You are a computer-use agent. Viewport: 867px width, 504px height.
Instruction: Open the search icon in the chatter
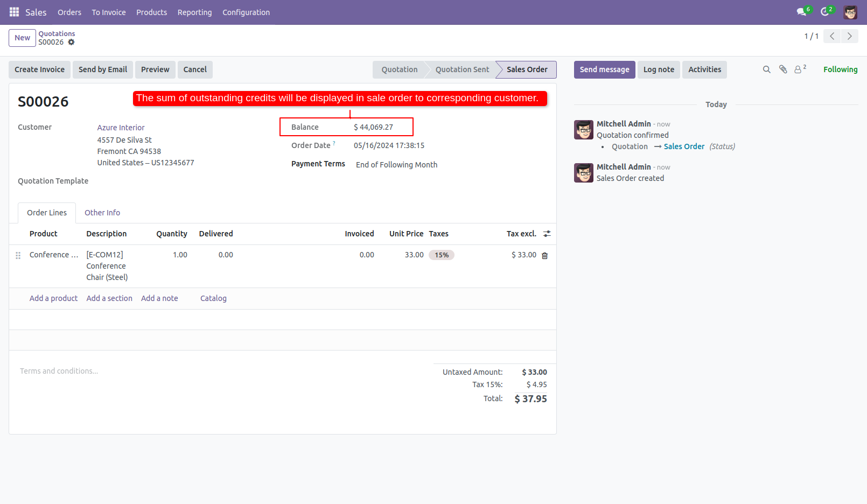tap(766, 69)
